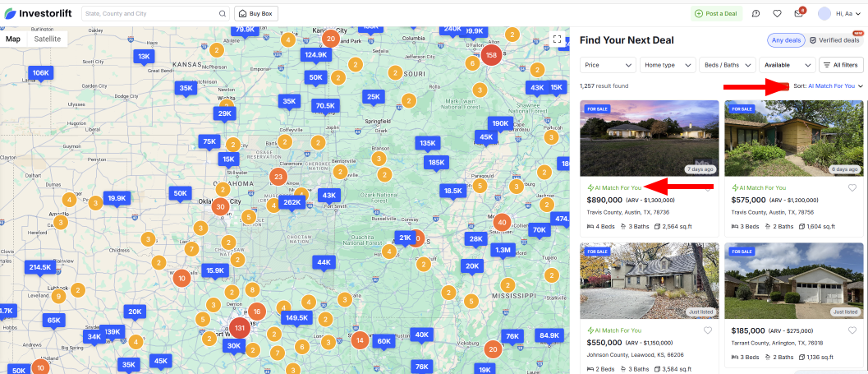Click the red 131 cluster marker
The width and height of the screenshot is (868, 374).
point(240,327)
